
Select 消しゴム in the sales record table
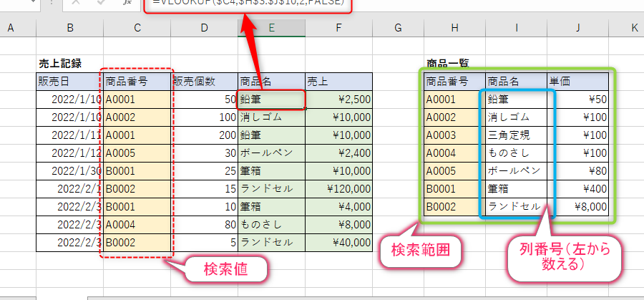271,117
